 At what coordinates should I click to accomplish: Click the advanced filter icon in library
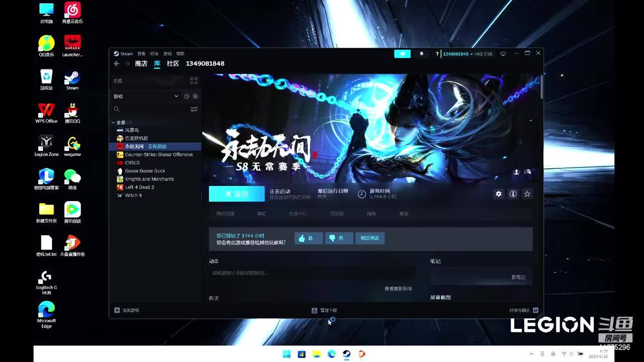pyautogui.click(x=194, y=109)
